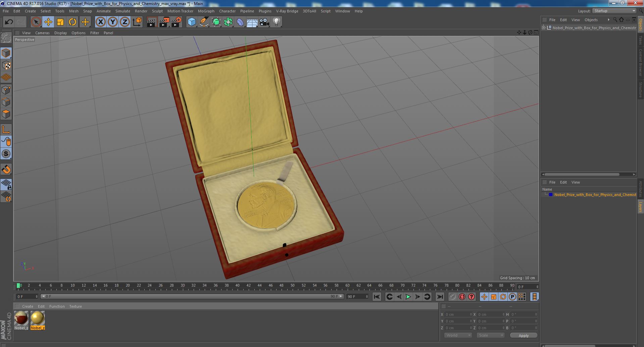The image size is (644, 347).
Task: Click Record Active Objects keyframe button
Action: coord(453,297)
